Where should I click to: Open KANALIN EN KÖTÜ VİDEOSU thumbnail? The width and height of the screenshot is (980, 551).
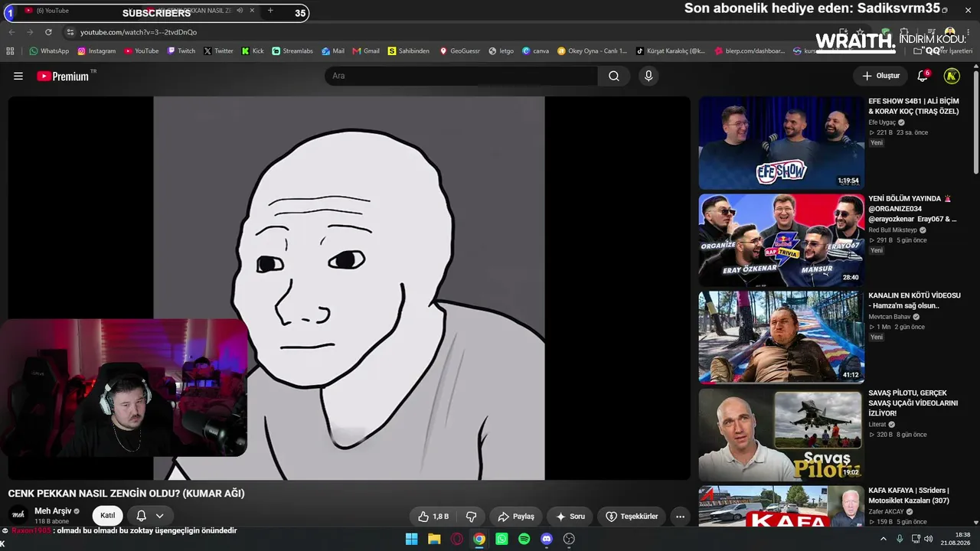782,337
